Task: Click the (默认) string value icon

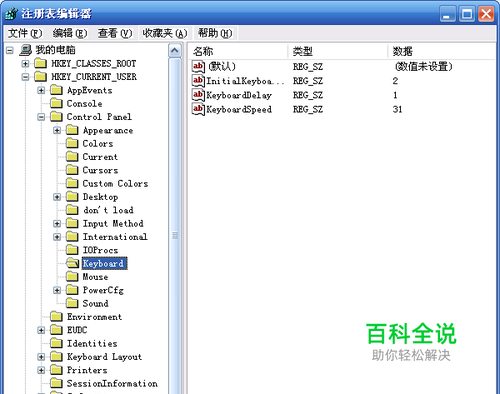Action: pyautogui.click(x=198, y=66)
